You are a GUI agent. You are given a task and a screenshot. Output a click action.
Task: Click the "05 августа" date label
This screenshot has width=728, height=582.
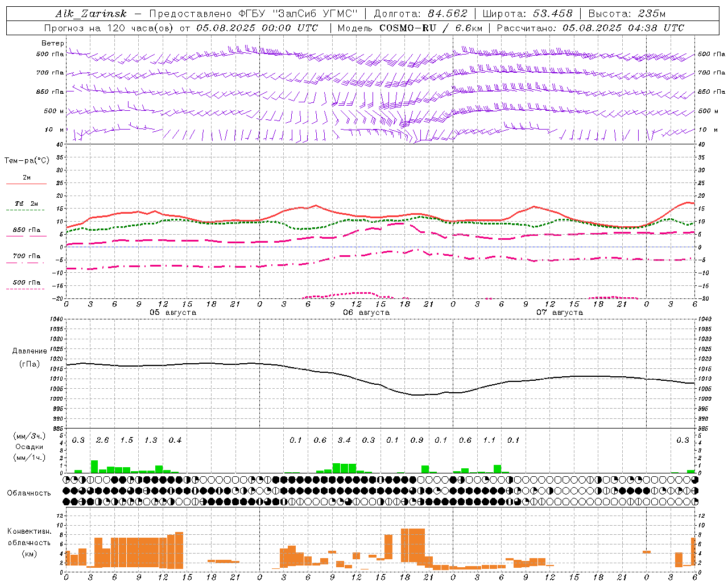pyautogui.click(x=173, y=312)
